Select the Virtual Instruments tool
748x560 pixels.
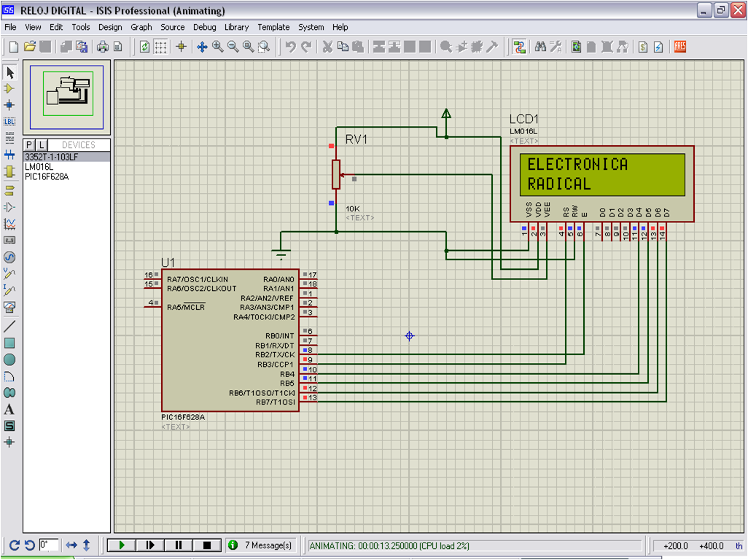[x=9, y=307]
